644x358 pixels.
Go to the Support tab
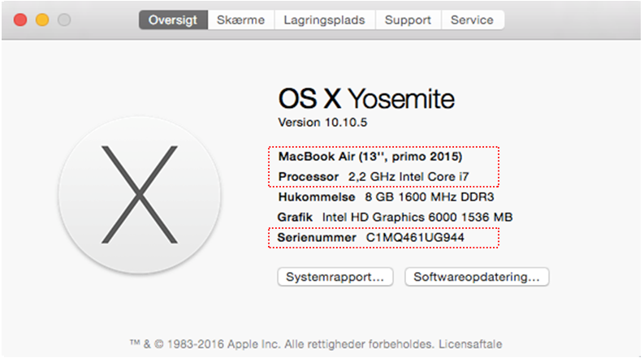point(408,20)
